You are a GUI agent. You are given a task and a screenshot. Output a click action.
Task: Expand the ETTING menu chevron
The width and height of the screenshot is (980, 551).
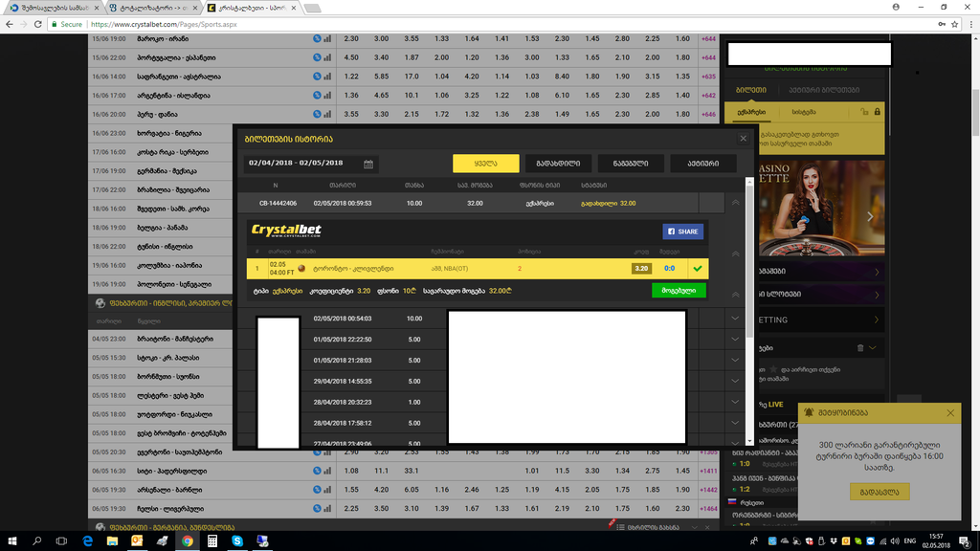(x=877, y=320)
